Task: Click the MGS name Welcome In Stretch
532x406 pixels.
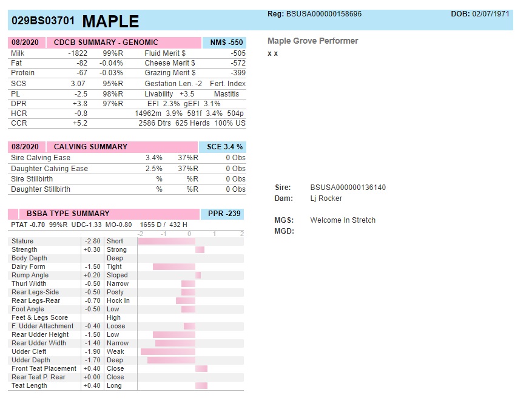Action: coord(343,220)
